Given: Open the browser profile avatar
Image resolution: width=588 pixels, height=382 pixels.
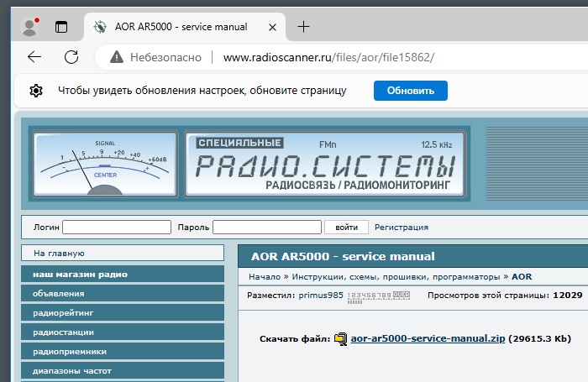Looking at the screenshot, I should click(29, 27).
